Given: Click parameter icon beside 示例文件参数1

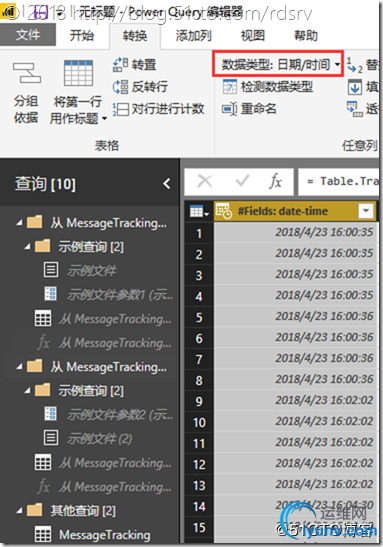Looking at the screenshot, I should 51,294.
